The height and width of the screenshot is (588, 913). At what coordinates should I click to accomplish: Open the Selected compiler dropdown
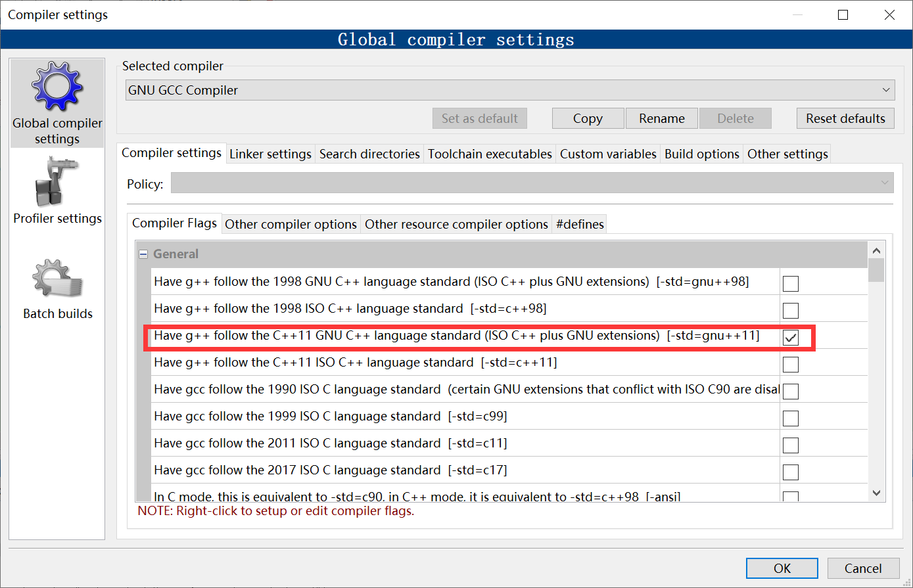click(509, 90)
